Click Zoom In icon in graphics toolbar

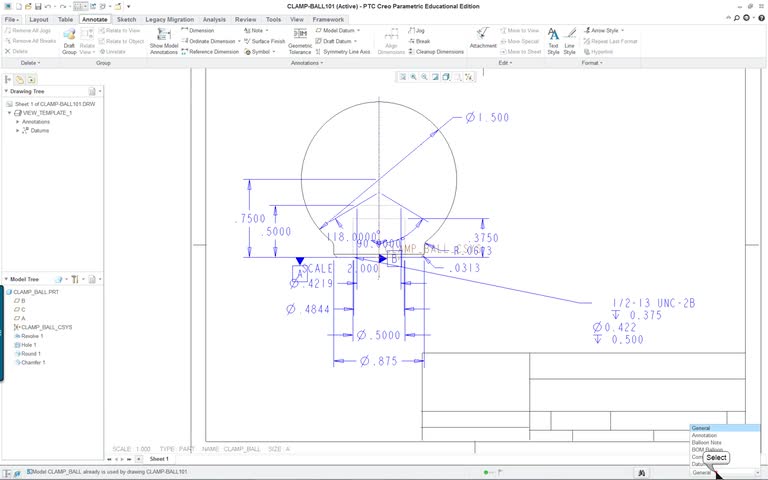click(x=413, y=77)
